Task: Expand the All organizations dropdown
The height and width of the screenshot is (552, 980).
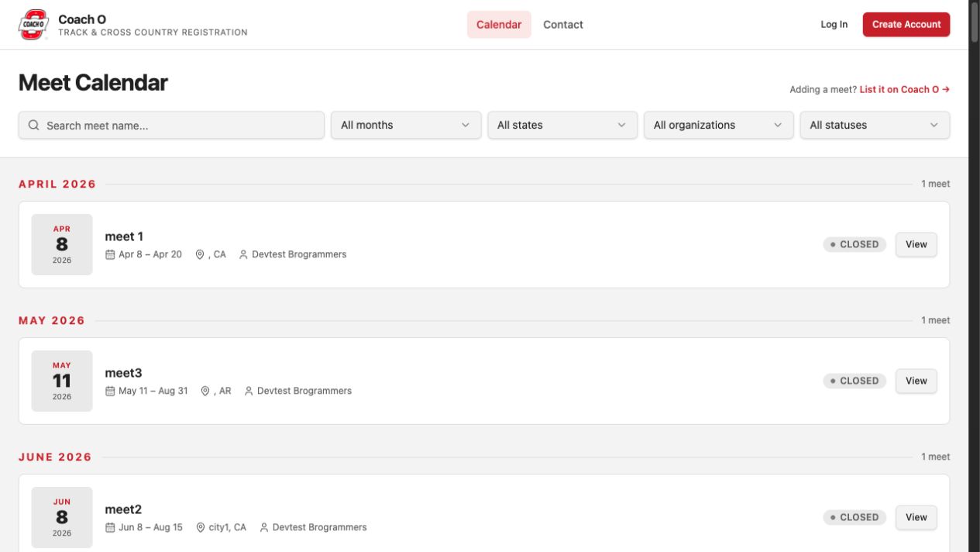Action: click(719, 126)
